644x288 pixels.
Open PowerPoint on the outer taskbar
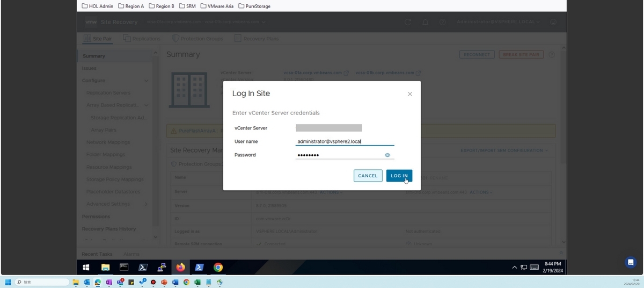click(x=164, y=282)
